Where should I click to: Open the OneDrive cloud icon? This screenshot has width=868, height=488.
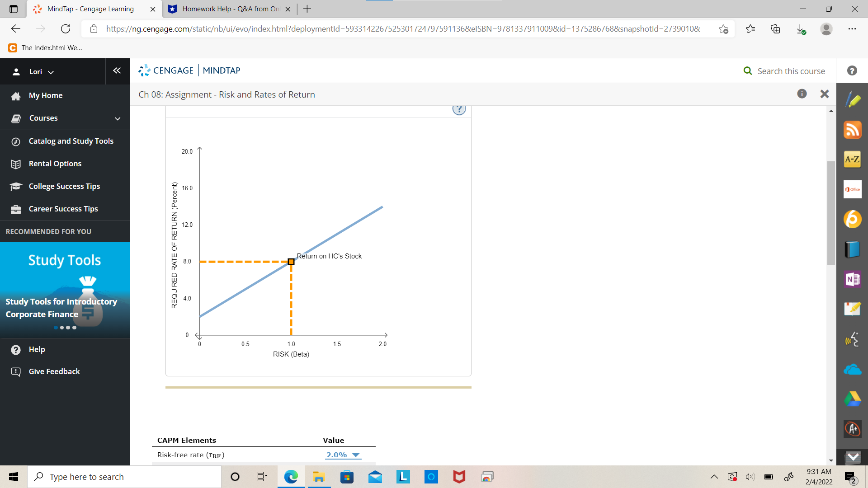pyautogui.click(x=852, y=370)
